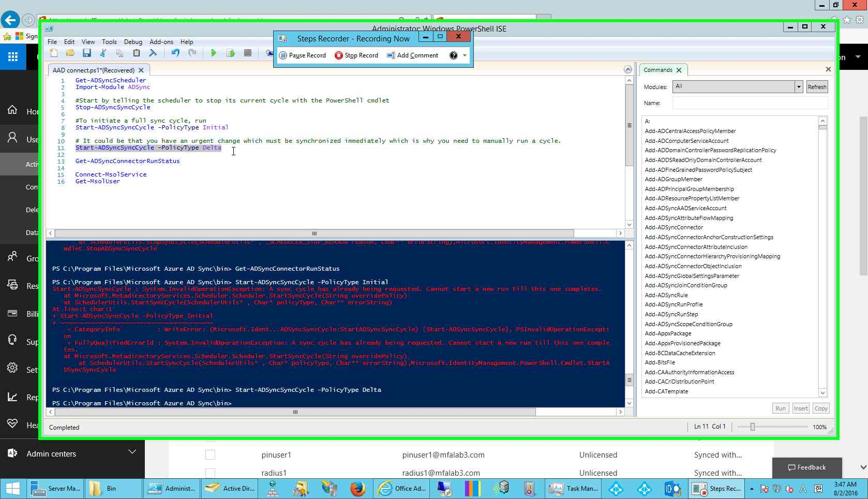Click the Clear console pane icon
This screenshot has width=868, height=499.
[153, 53]
